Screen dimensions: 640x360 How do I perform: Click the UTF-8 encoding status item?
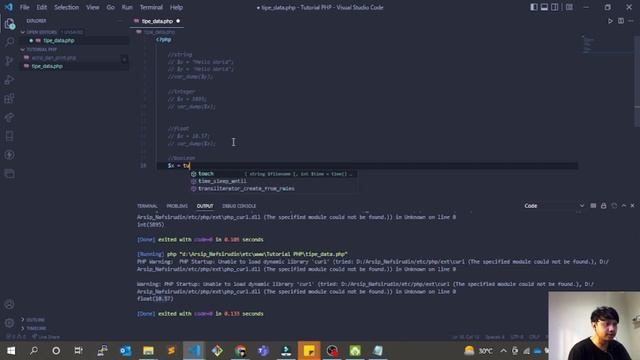tap(517, 337)
